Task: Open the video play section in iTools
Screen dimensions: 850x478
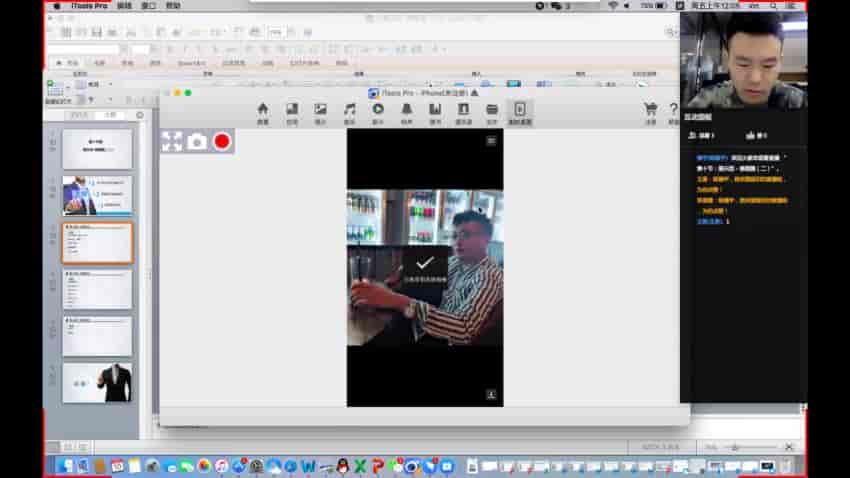Action: coord(378,111)
